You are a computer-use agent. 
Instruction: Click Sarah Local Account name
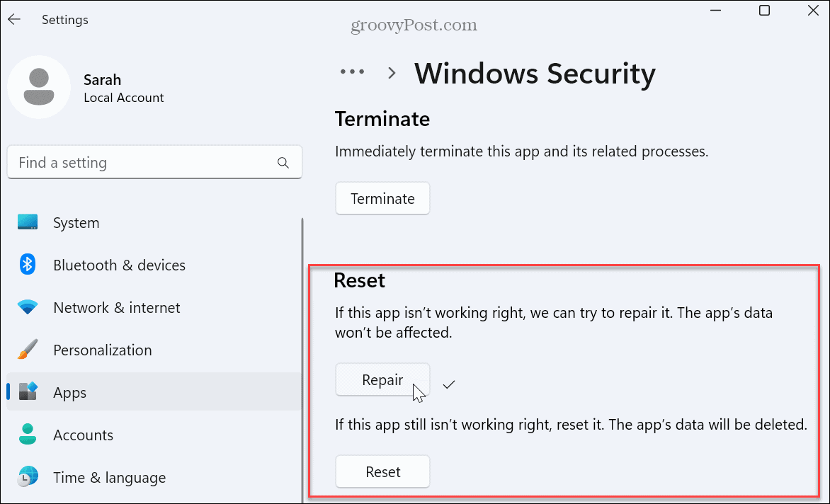[124, 88]
